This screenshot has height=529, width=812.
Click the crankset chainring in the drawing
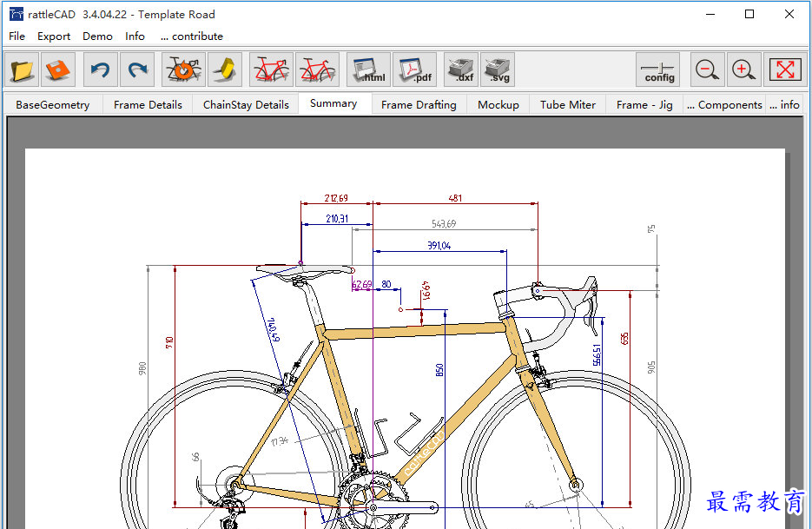point(372,501)
